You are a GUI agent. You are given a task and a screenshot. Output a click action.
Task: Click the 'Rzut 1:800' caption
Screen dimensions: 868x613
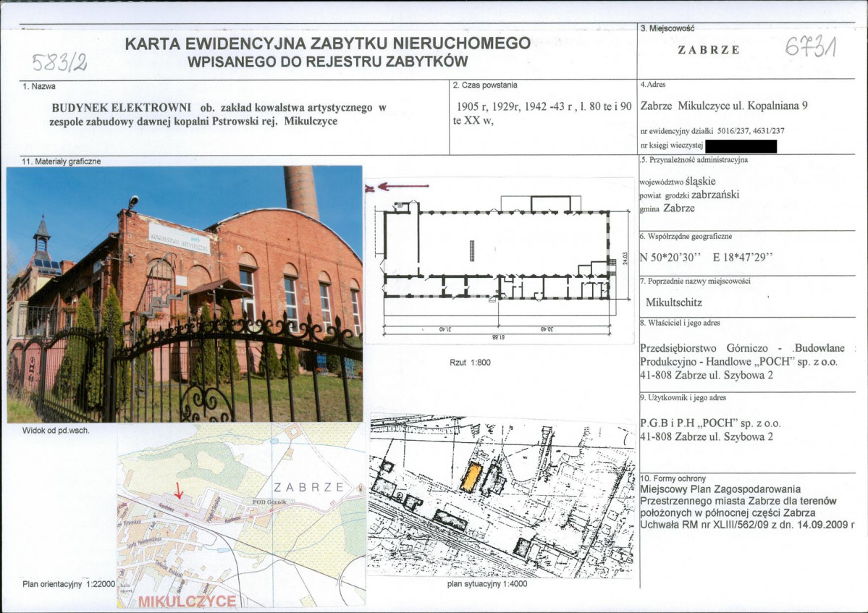(470, 362)
